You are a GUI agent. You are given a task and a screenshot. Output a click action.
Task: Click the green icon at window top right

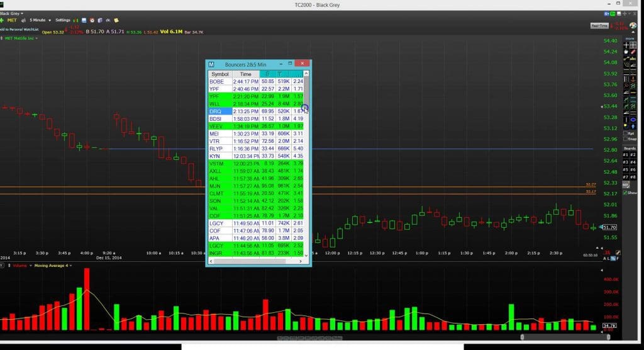[613, 14]
